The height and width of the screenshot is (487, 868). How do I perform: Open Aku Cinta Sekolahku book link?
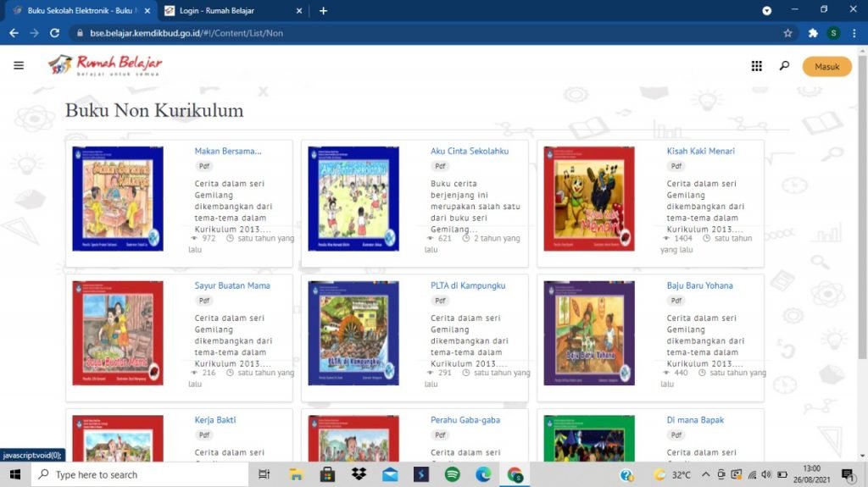(x=470, y=151)
